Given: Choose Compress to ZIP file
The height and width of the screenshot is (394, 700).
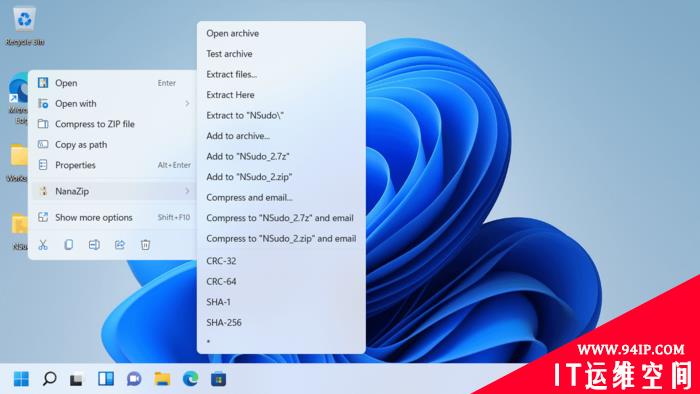Looking at the screenshot, I should [x=113, y=124].
